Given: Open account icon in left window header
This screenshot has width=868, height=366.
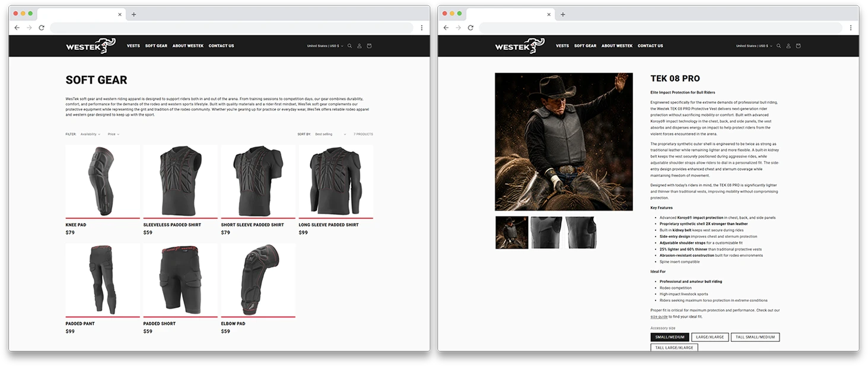Looking at the screenshot, I should (359, 46).
